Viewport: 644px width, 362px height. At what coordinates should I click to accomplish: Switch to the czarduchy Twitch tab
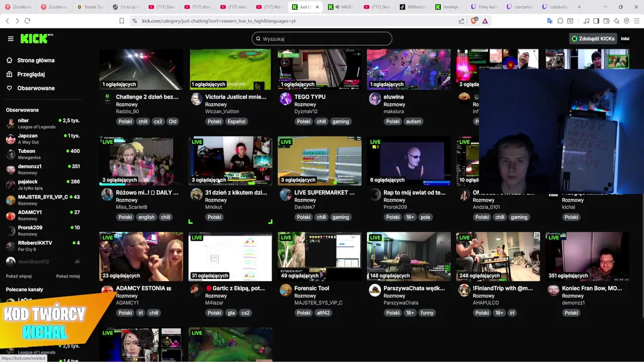(555, 7)
